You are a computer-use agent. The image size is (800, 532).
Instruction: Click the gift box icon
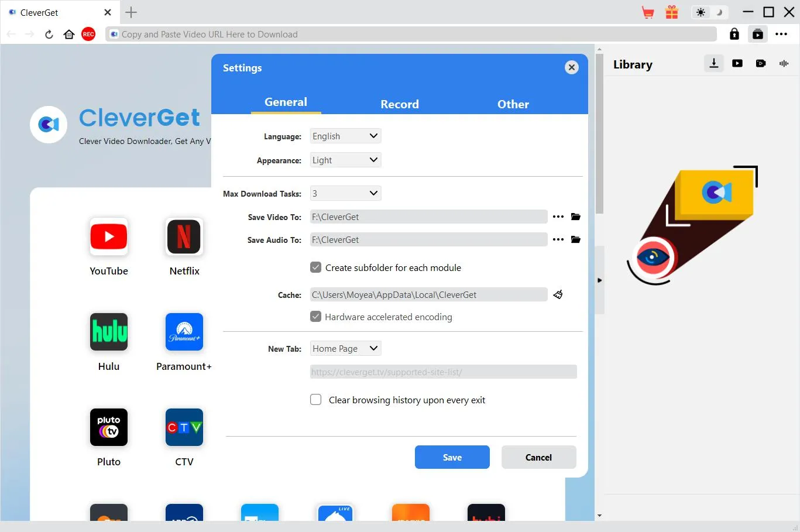pos(672,12)
